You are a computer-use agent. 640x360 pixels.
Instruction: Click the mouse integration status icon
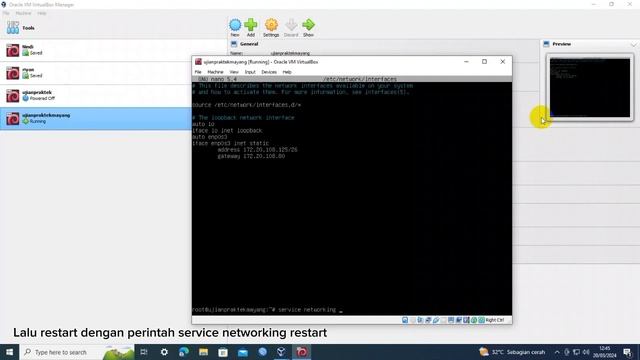[x=474, y=320]
